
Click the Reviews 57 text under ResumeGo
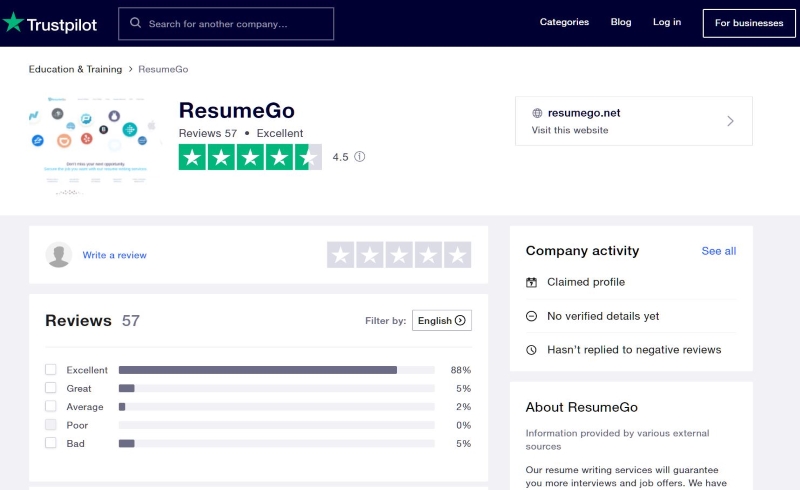pyautogui.click(x=208, y=133)
